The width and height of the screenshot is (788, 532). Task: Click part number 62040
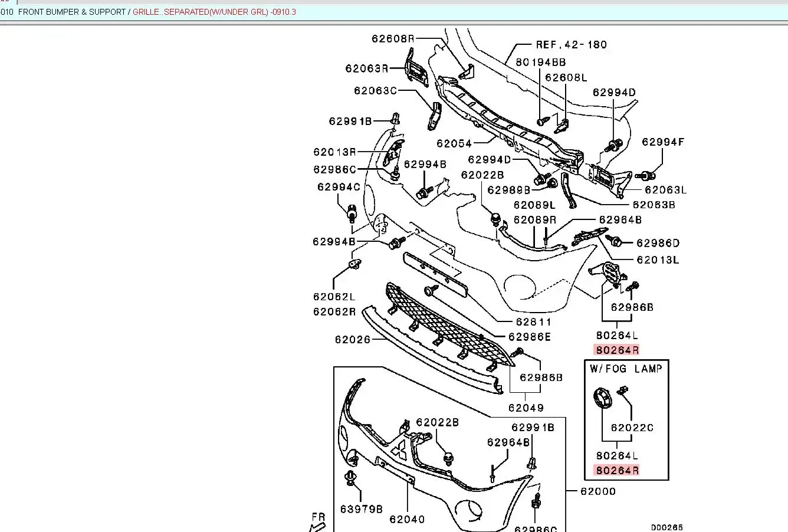[407, 520]
